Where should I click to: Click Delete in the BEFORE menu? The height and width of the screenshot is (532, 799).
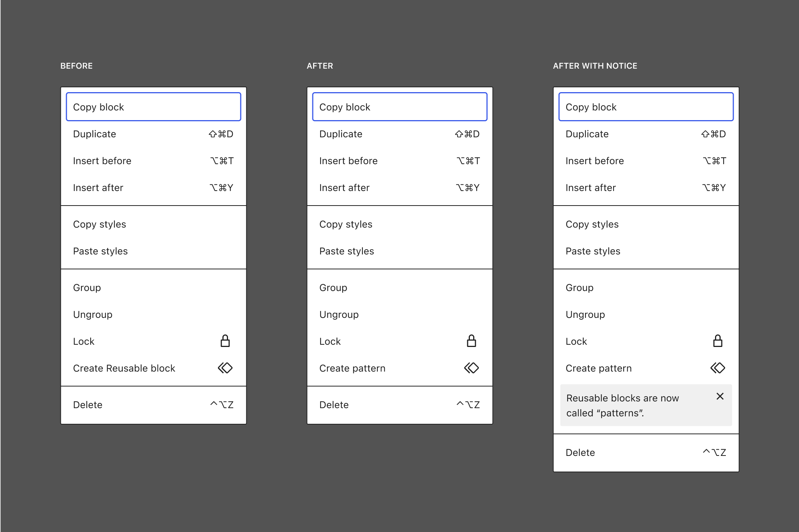tap(88, 405)
